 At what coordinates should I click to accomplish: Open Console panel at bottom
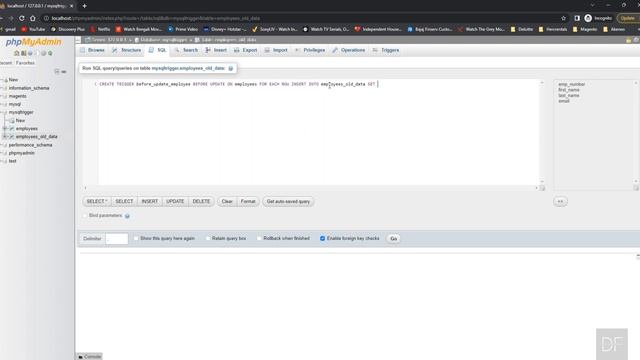(89, 356)
